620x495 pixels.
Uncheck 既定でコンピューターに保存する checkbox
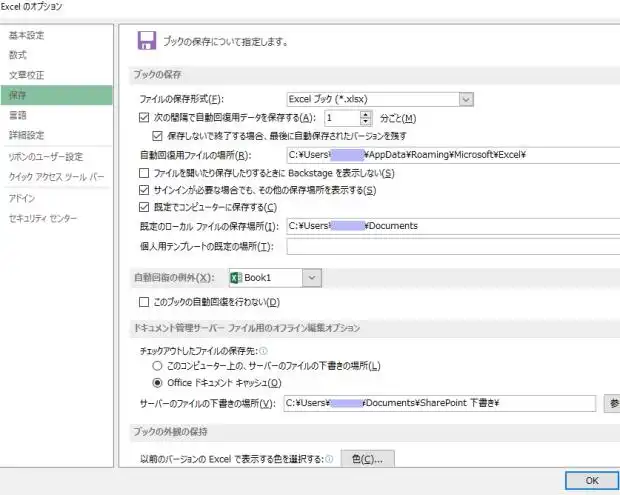144,207
